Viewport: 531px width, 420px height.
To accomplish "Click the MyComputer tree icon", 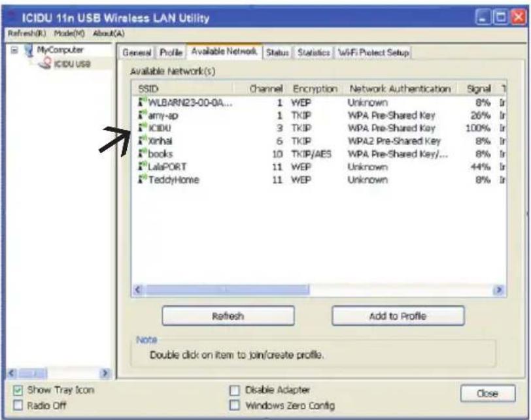I will [x=29, y=50].
